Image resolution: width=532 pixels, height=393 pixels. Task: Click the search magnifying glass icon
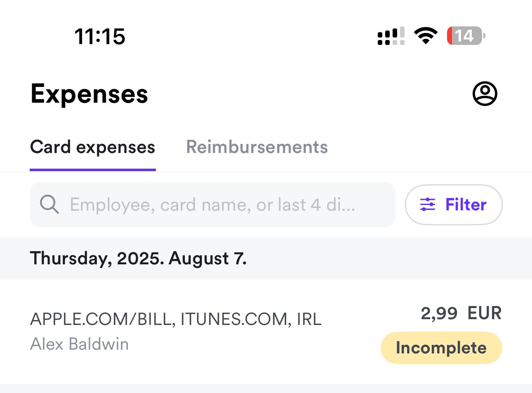49,205
